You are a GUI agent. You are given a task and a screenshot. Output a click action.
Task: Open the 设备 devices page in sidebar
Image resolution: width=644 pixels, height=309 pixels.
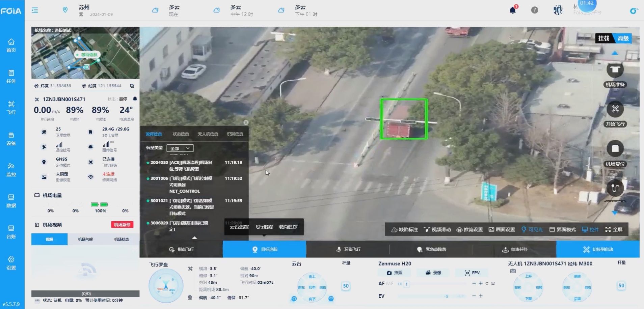point(11,139)
